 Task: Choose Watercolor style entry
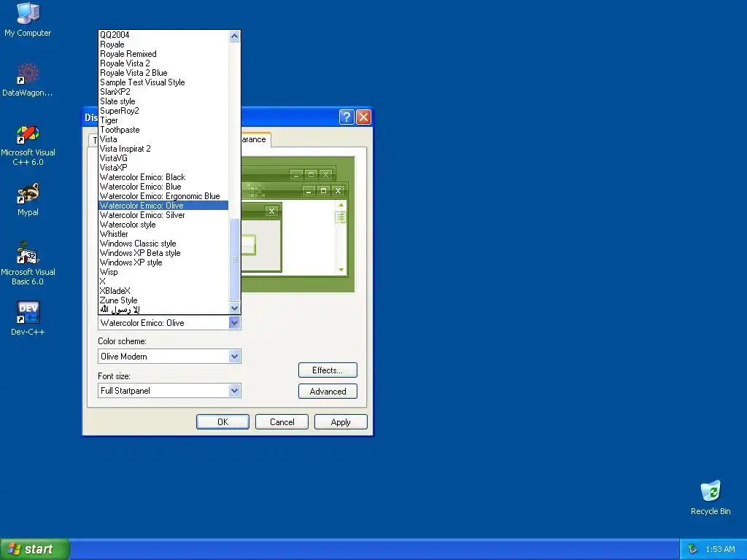163,225
